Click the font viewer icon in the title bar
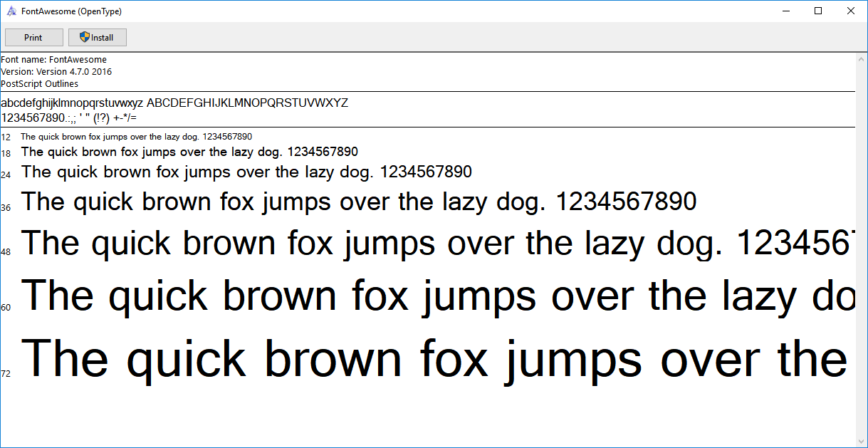 coord(11,11)
